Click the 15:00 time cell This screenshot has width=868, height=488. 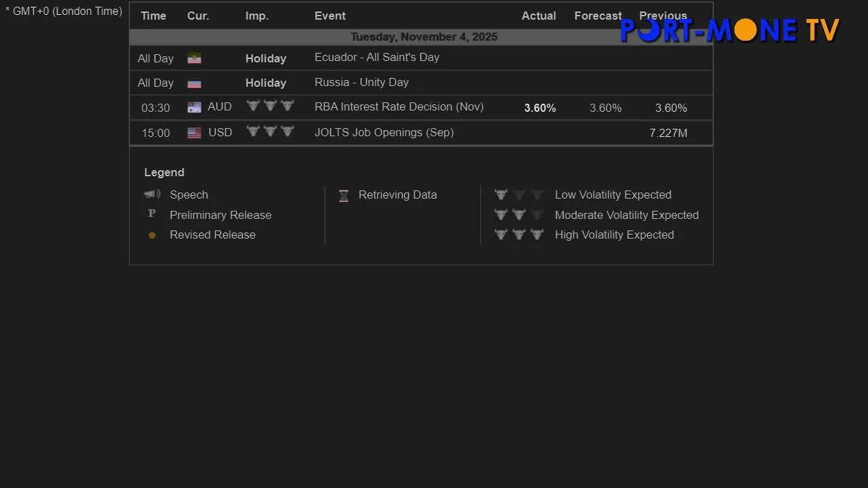155,134
